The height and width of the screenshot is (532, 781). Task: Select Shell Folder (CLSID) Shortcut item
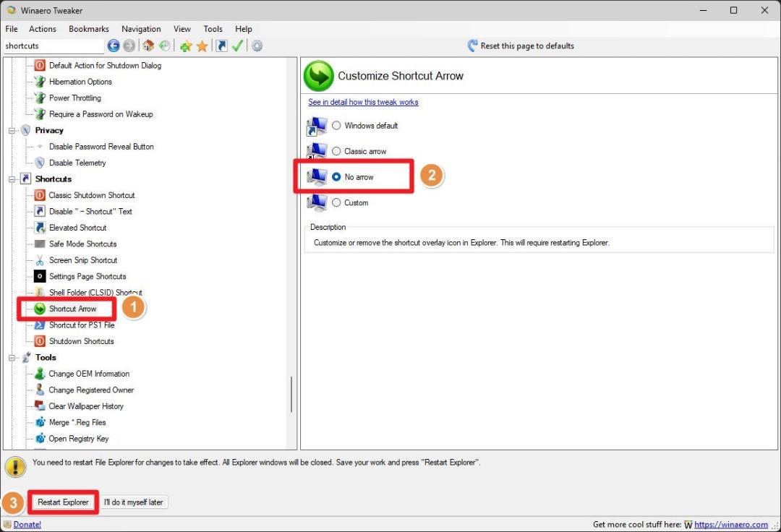coord(95,293)
